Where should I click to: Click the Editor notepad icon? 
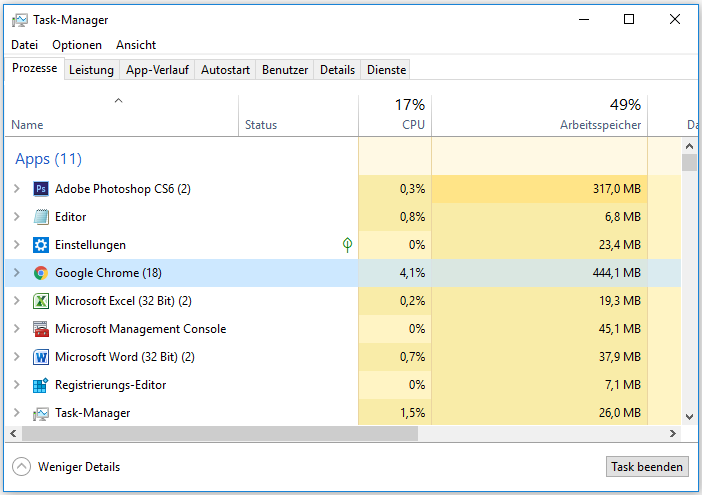click(x=41, y=217)
